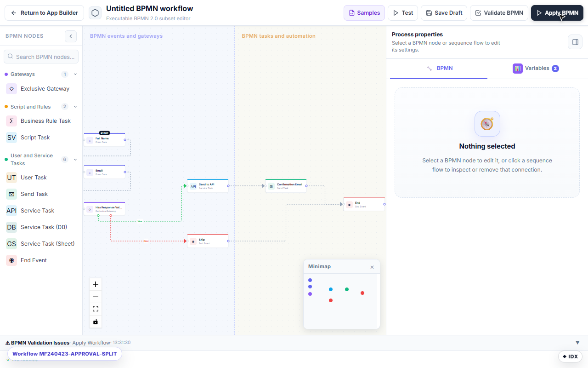Image resolution: width=588 pixels, height=368 pixels.
Task: Collapse the BPMN Nodes sidebar
Action: tap(71, 36)
